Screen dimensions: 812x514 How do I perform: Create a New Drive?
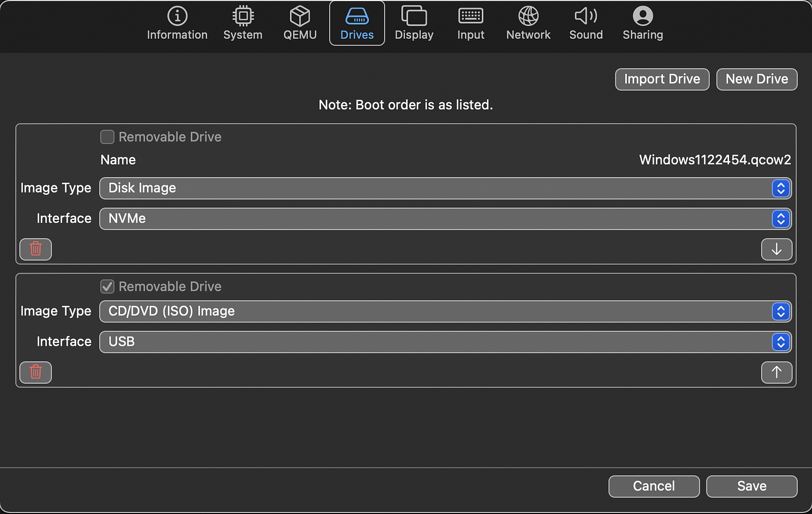[x=756, y=79]
